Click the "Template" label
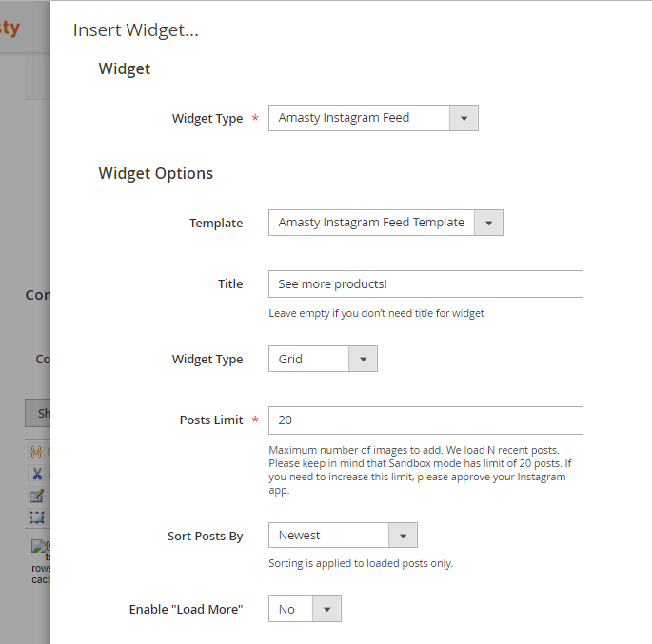 (x=216, y=224)
